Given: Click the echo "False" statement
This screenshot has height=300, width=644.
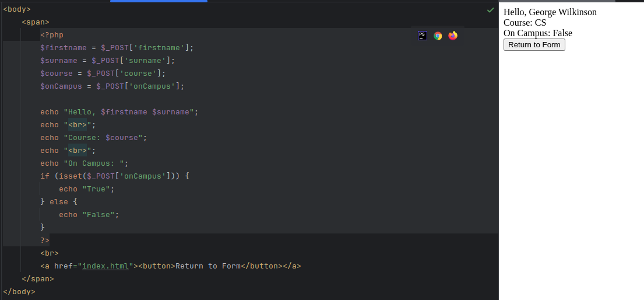Looking at the screenshot, I should (89, 215).
